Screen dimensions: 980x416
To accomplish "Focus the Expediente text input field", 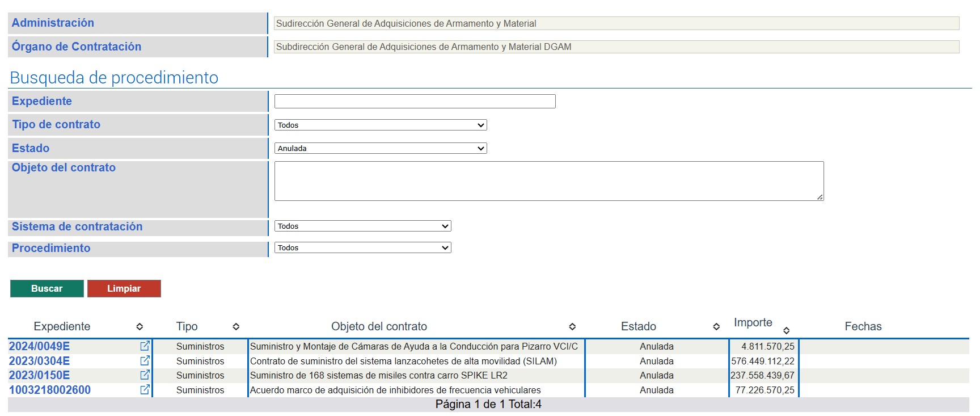I will [415, 101].
